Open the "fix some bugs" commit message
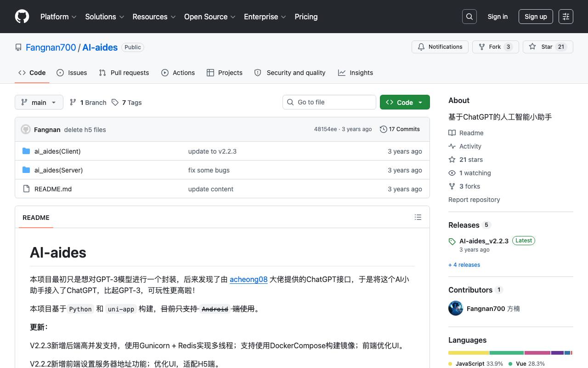Image resolution: width=588 pixels, height=368 pixels. (209, 170)
